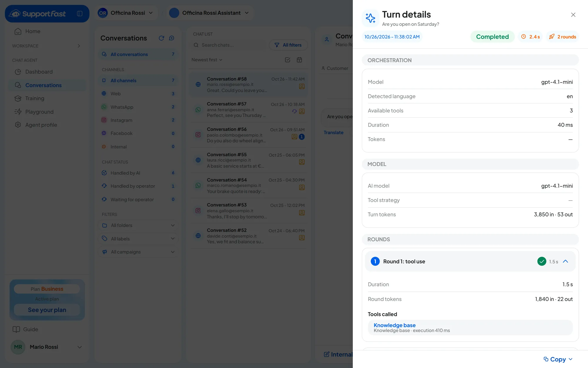Change Newest first sort order
Viewport: 588px width, 368px height.
point(207,60)
